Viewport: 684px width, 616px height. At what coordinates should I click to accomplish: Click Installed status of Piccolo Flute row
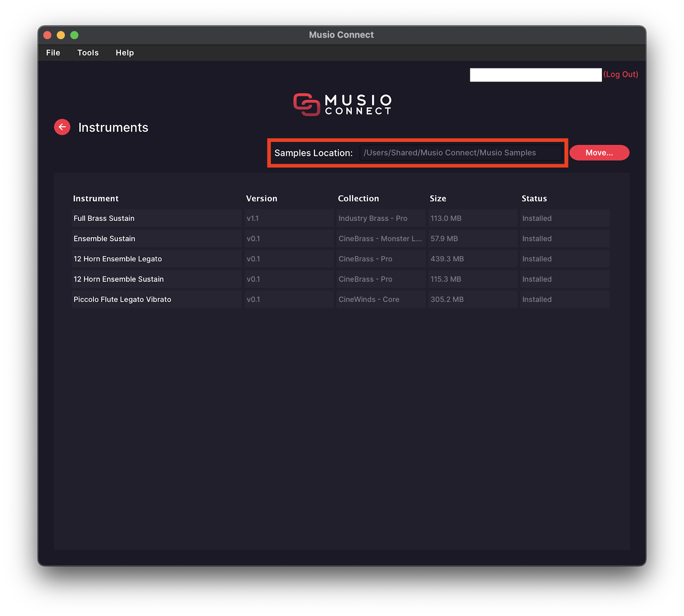(565, 299)
